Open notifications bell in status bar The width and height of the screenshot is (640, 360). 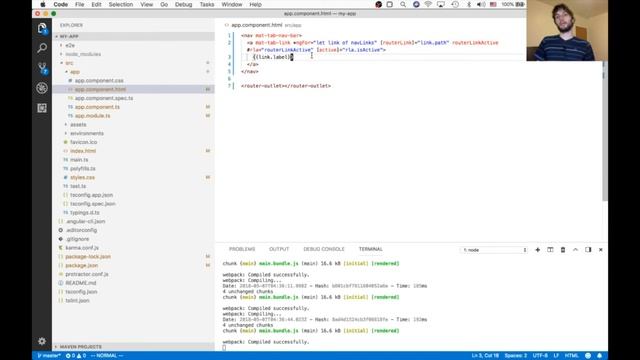(x=599, y=356)
